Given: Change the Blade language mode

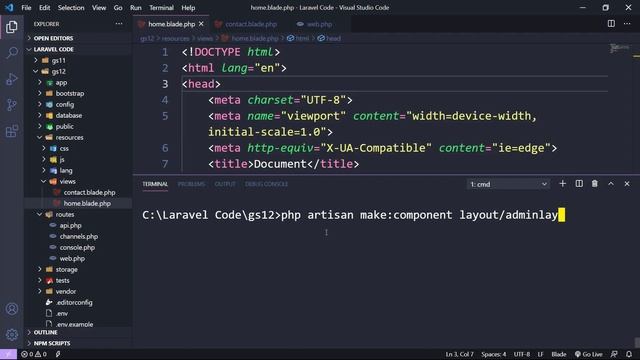Looking at the screenshot, I should coord(559,354).
